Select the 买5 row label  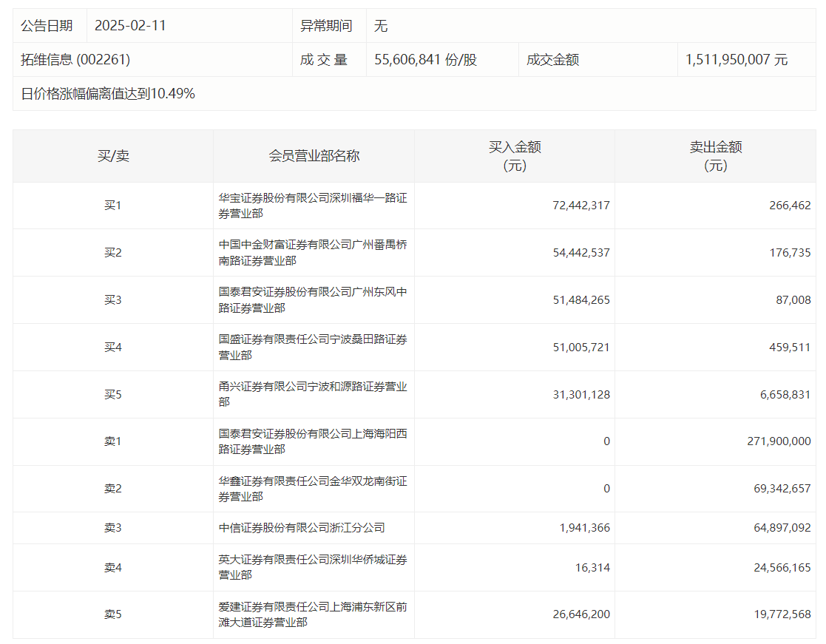pos(112,394)
